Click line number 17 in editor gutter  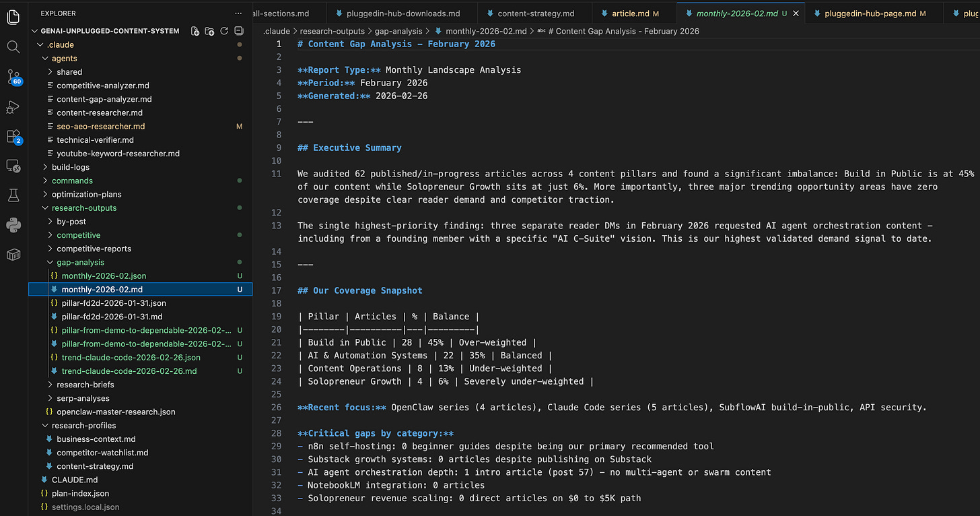276,290
